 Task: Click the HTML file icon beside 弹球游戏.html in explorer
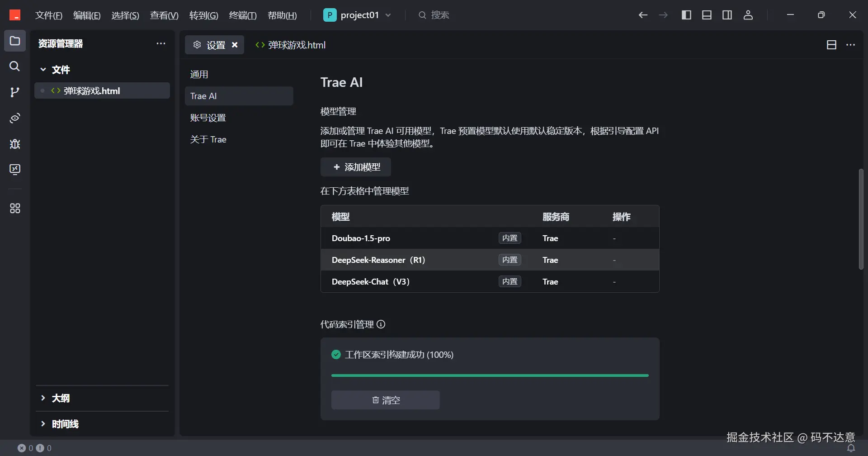pos(56,91)
